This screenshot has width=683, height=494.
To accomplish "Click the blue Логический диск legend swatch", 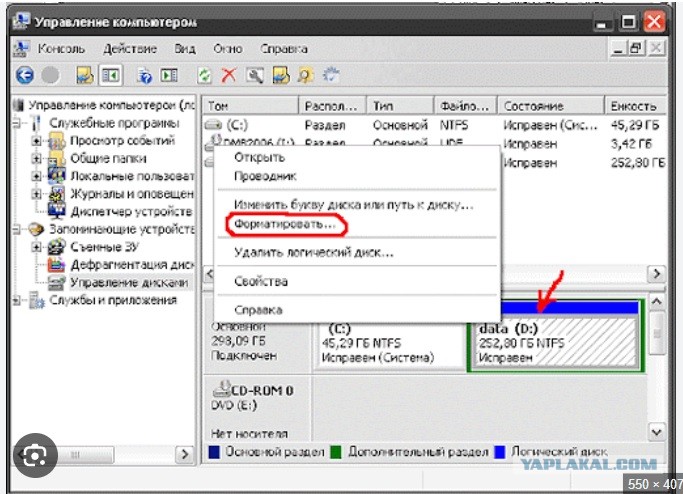I will point(499,452).
